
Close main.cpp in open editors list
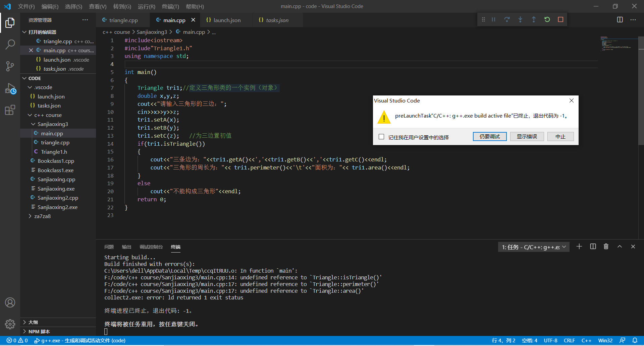(x=31, y=50)
